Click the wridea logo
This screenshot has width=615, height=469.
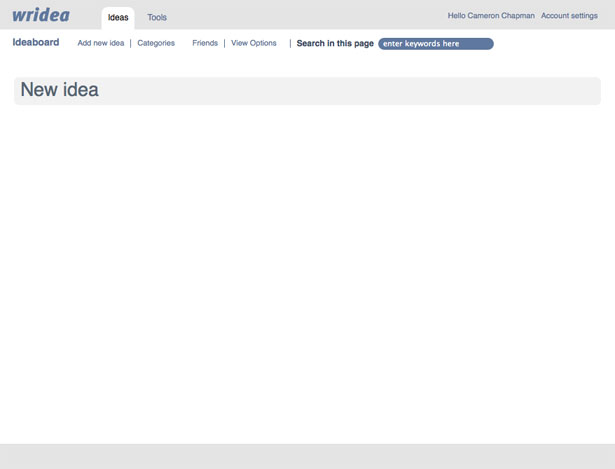coord(41,15)
